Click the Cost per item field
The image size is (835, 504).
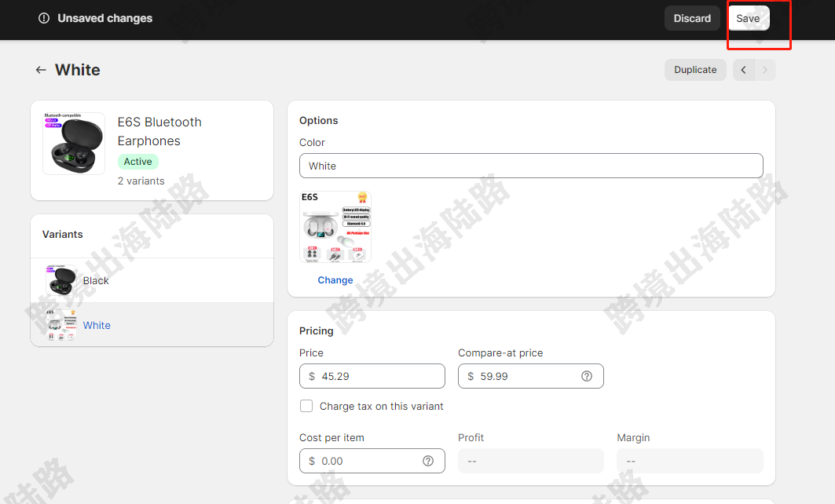[372, 461]
